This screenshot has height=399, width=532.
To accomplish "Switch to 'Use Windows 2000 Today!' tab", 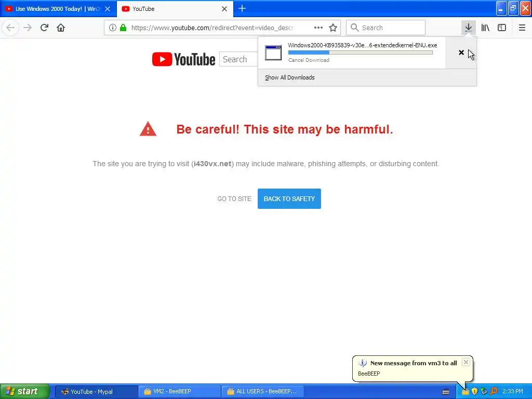I will pyautogui.click(x=58, y=9).
